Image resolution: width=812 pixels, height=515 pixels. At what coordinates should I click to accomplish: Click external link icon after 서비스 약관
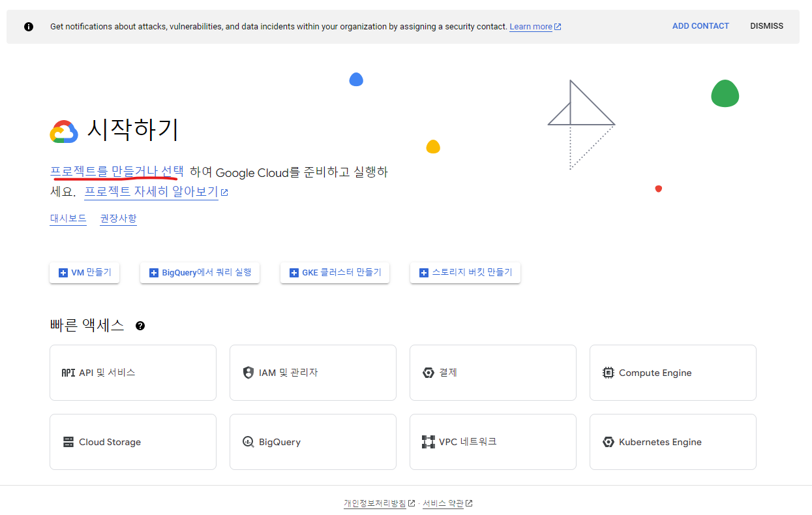point(469,503)
